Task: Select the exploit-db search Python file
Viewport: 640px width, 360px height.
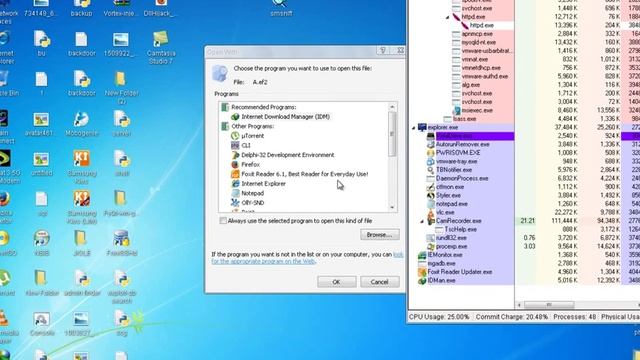Action: pos(122,287)
